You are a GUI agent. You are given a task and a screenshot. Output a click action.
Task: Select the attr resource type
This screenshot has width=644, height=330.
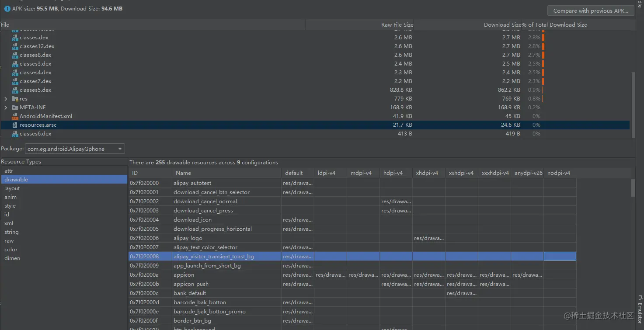coord(64,170)
